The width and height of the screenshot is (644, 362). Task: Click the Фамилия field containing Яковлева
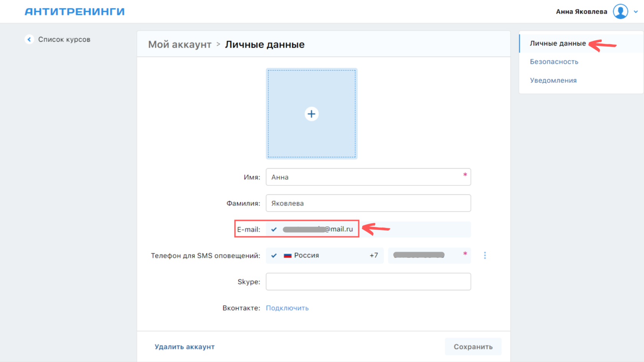368,203
